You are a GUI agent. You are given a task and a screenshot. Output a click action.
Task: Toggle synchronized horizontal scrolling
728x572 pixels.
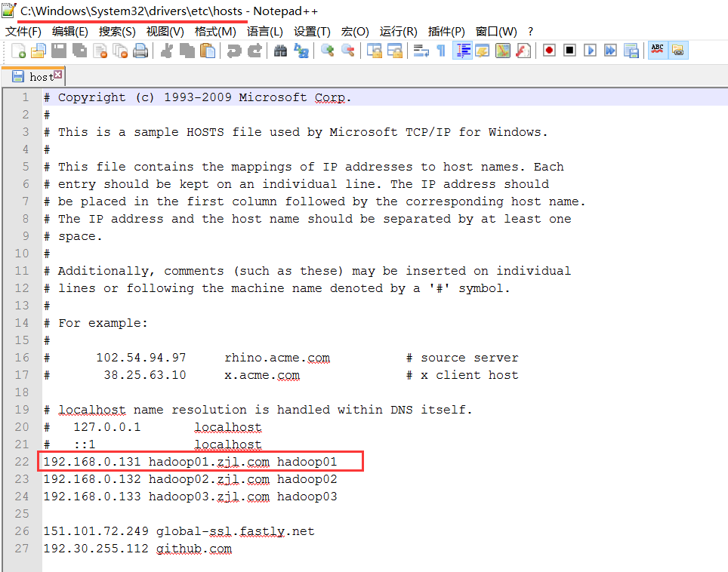395,51
